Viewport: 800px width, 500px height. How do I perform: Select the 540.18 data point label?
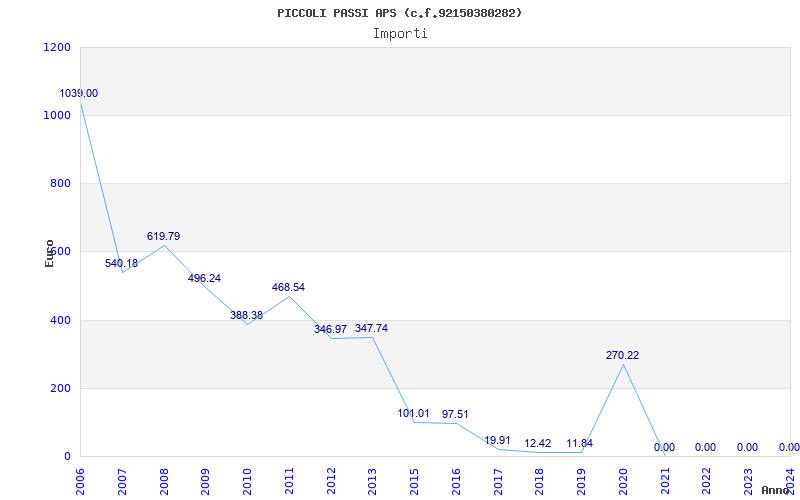click(121, 263)
